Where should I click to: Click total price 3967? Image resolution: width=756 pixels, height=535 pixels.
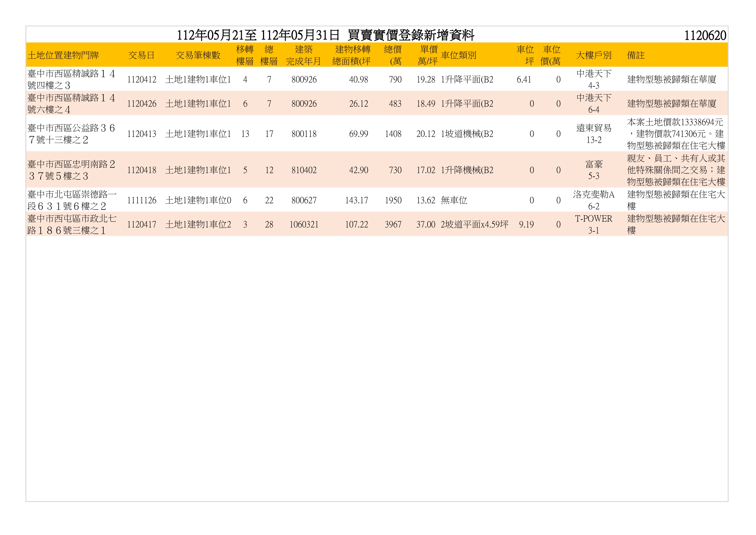pyautogui.click(x=393, y=224)
